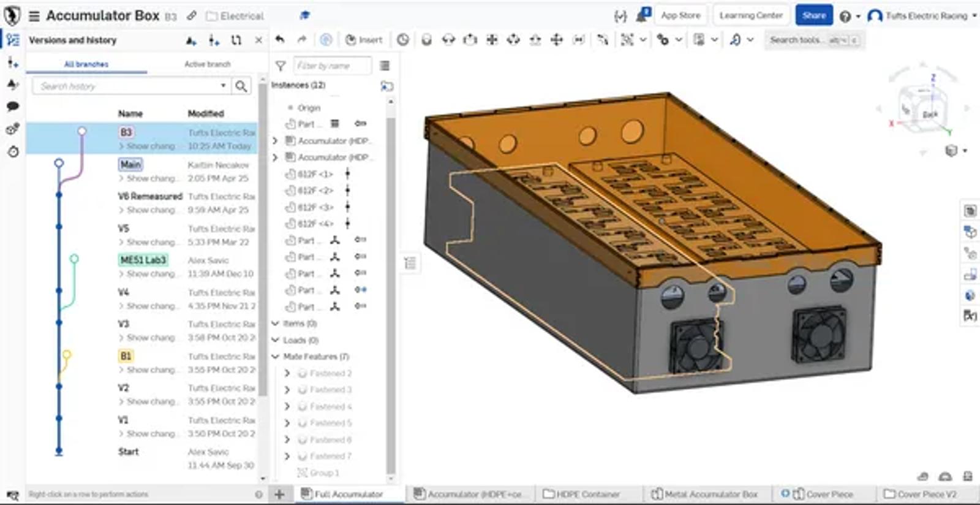Expand the Fastened 2 mate

point(287,373)
